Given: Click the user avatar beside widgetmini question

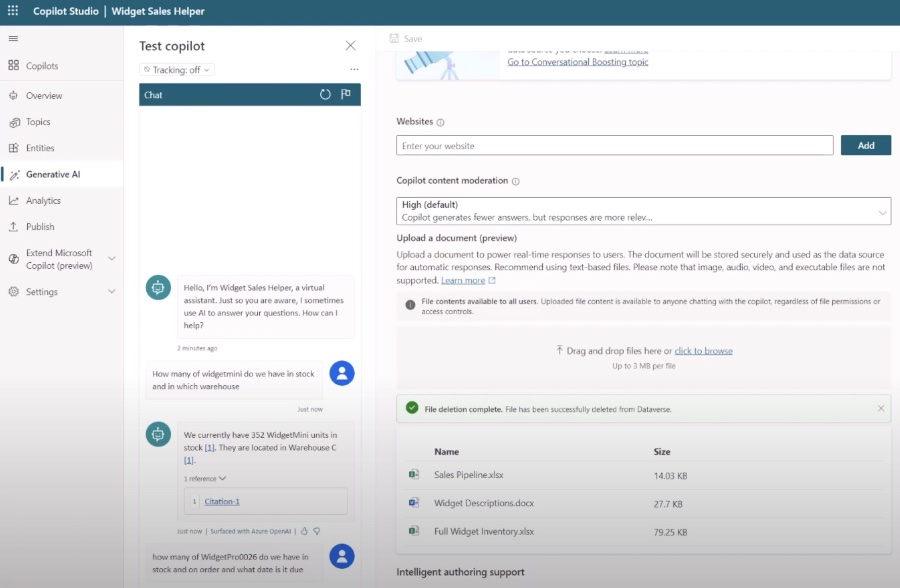Looking at the screenshot, I should point(342,373).
